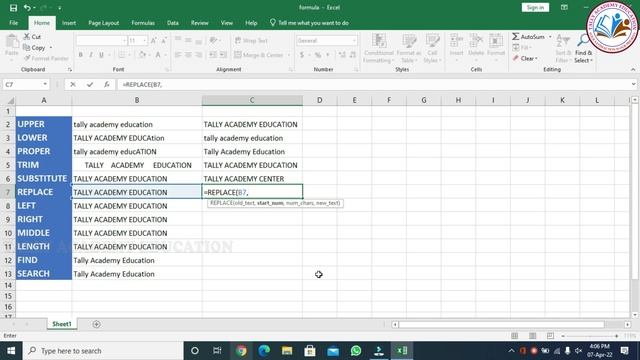This screenshot has width=640, height=360.
Task: Click the Cancel X in formula bar
Action: click(x=73, y=84)
